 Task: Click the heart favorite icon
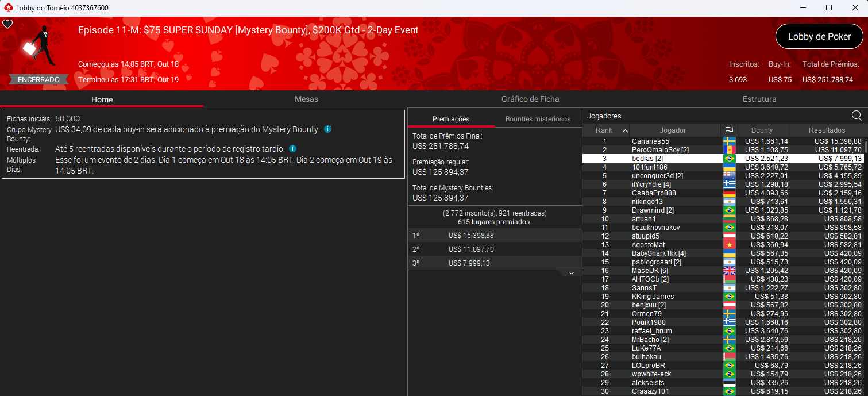tap(7, 24)
